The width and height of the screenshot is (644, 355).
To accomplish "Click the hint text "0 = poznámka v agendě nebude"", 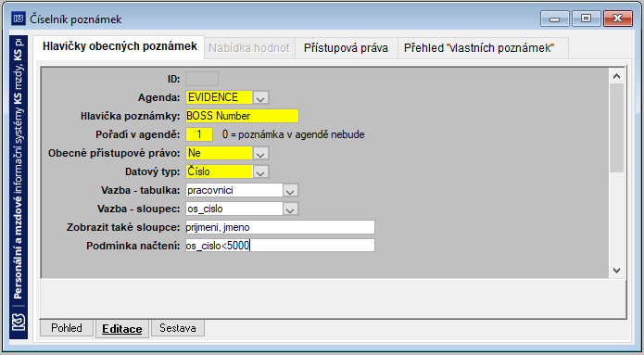I will (x=293, y=134).
